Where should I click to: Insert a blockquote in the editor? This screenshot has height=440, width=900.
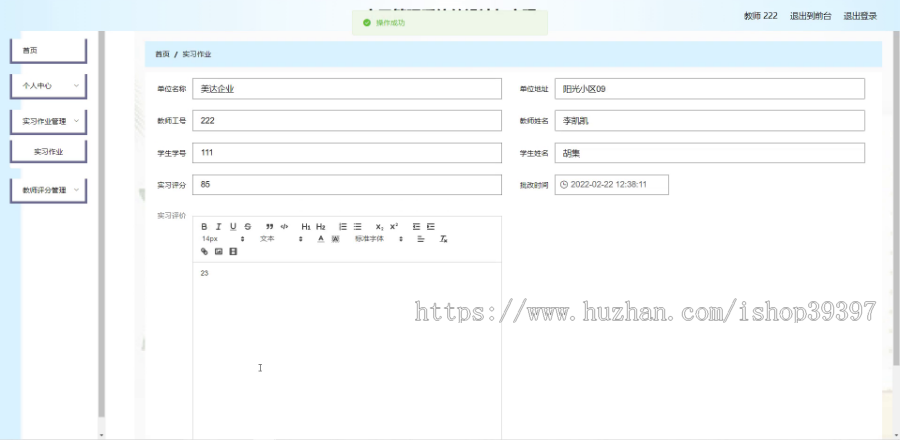269,227
